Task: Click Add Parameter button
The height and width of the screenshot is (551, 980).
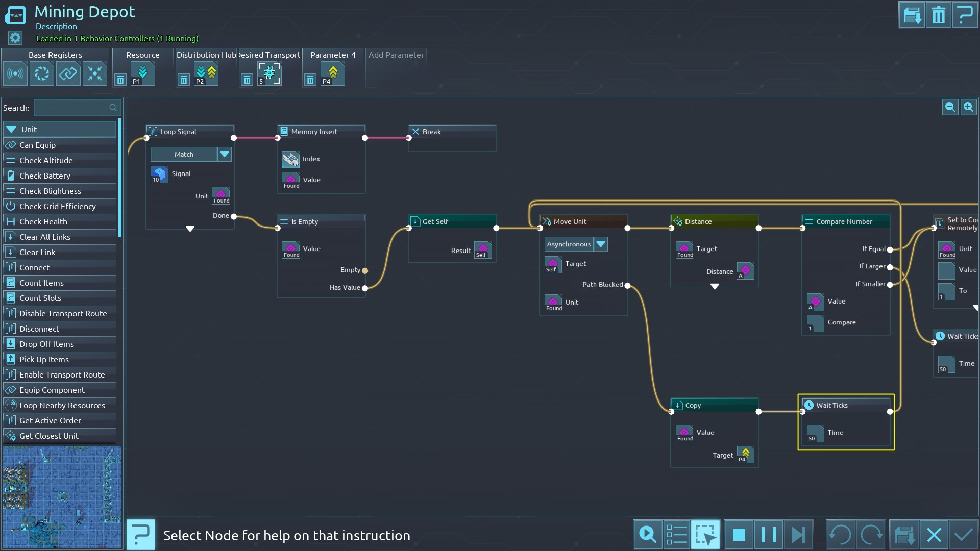Action: (396, 55)
